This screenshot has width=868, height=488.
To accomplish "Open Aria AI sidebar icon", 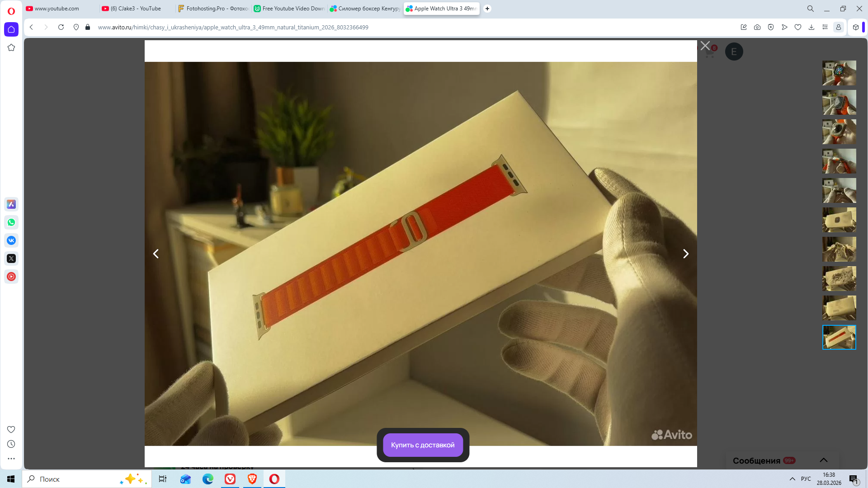I will [11, 204].
